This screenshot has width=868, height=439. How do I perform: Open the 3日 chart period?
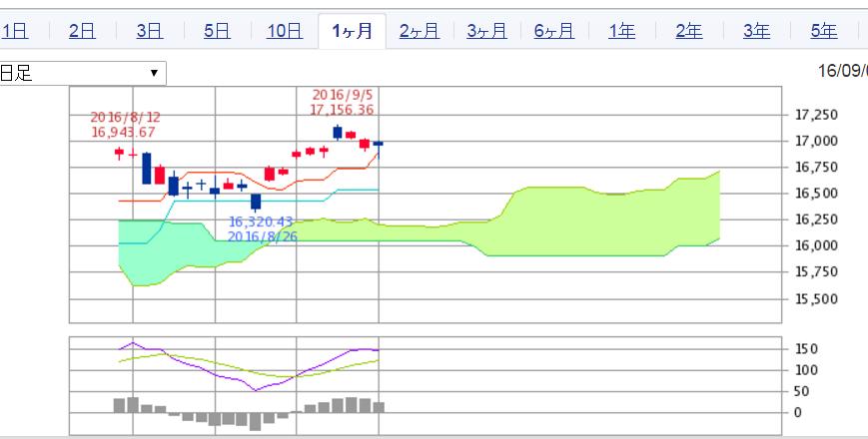[149, 31]
